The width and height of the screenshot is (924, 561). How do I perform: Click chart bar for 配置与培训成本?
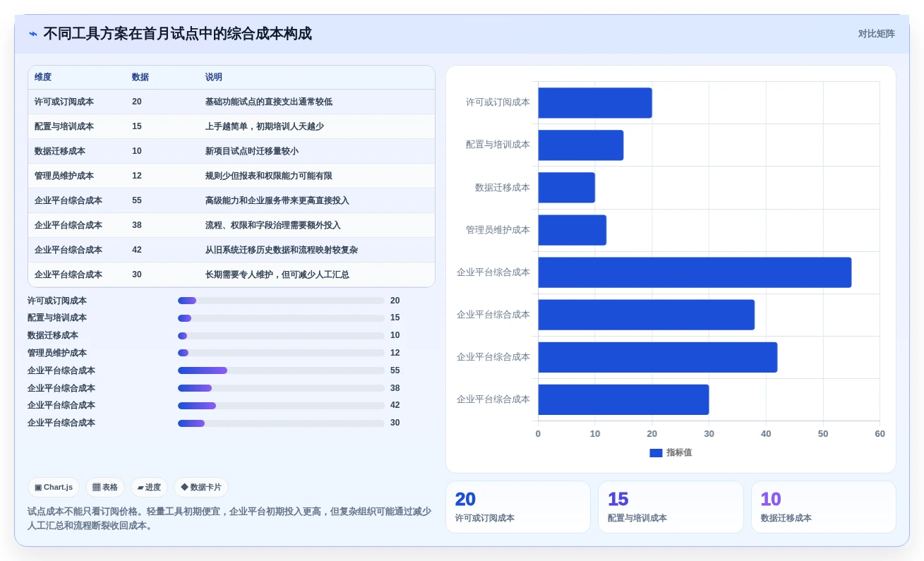(x=581, y=145)
